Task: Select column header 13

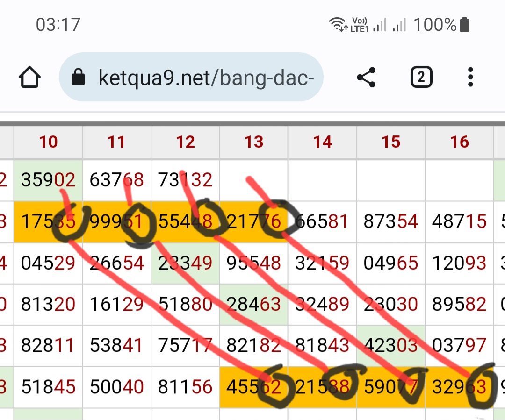Action: pyautogui.click(x=254, y=142)
